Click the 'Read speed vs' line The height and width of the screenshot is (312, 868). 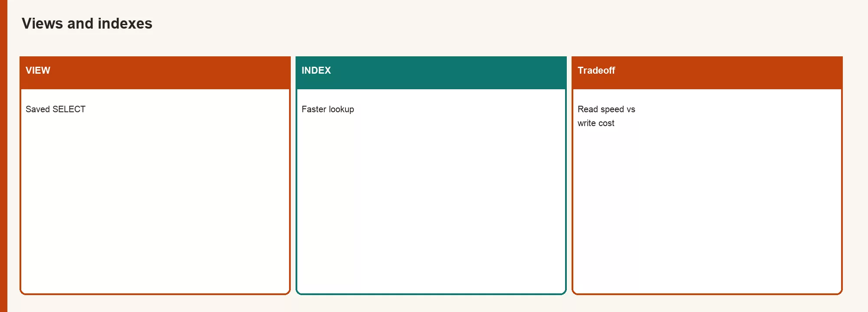(x=606, y=109)
